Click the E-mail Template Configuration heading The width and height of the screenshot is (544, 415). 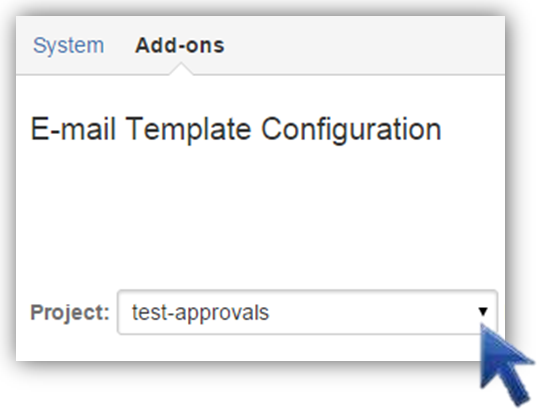click(x=236, y=129)
